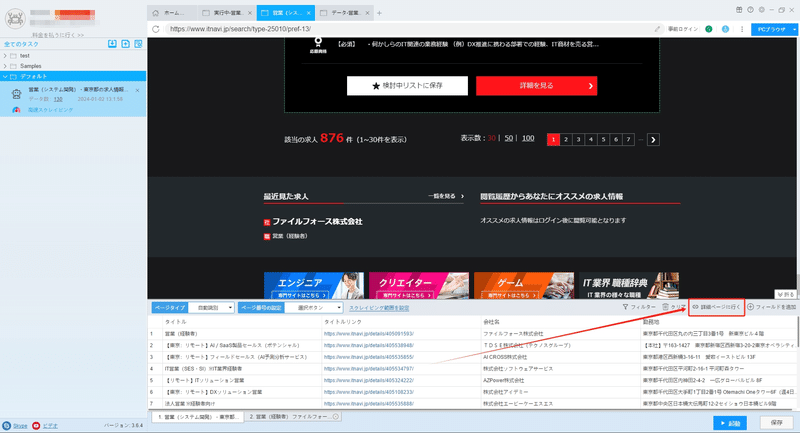Select the active 営業（シス… tab

click(x=286, y=13)
